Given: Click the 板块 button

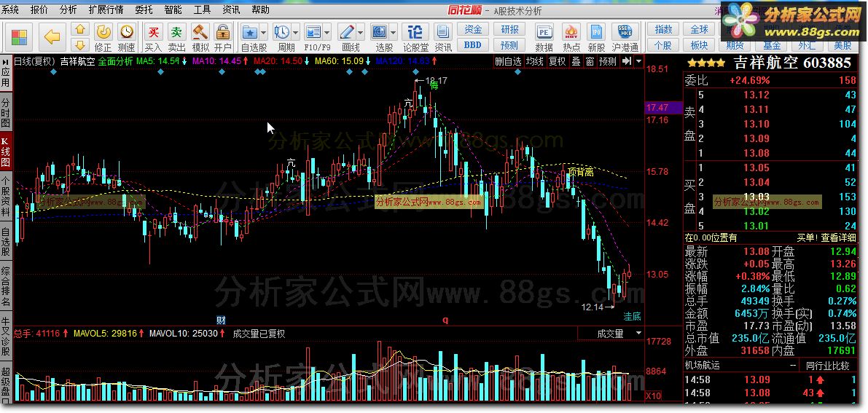Looking at the screenshot, I should (x=699, y=45).
